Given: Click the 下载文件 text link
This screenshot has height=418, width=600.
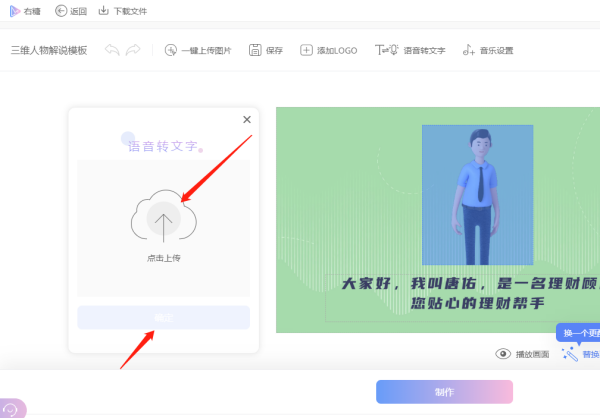Looking at the screenshot, I should click(130, 11).
